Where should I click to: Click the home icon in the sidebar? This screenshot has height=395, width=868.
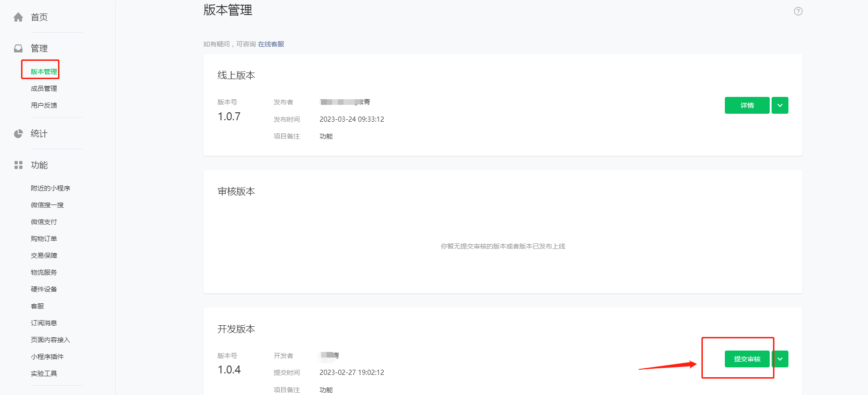18,17
